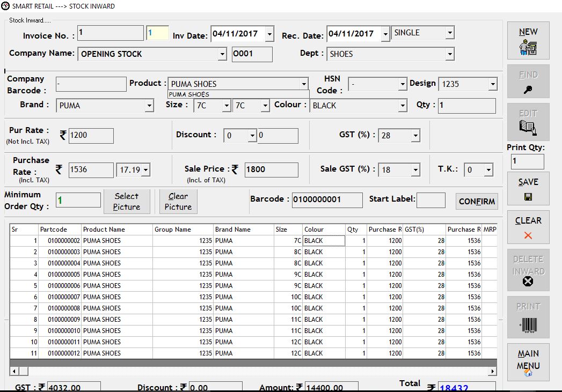
Task: Click the Select Picture button
Action: 127,202
